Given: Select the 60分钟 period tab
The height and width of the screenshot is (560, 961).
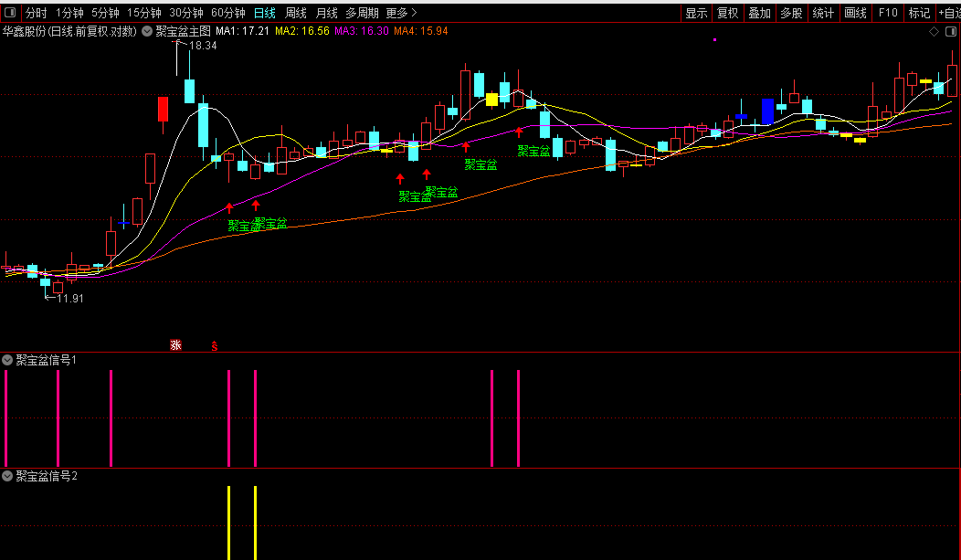Looking at the screenshot, I should (228, 13).
